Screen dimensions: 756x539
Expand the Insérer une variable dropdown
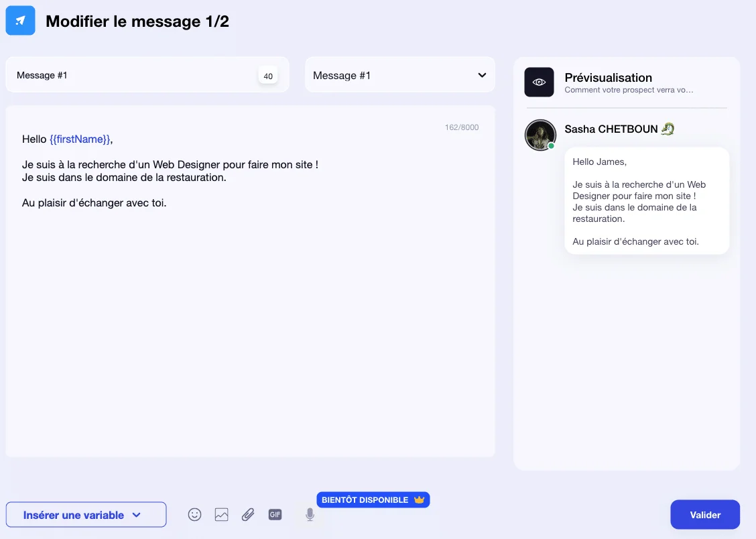(86, 515)
